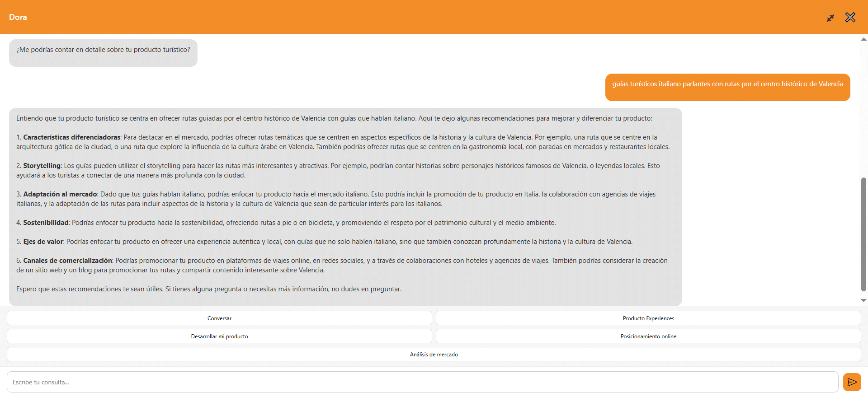
Task: Click the orange send message arrow icon
Action: pos(852,382)
